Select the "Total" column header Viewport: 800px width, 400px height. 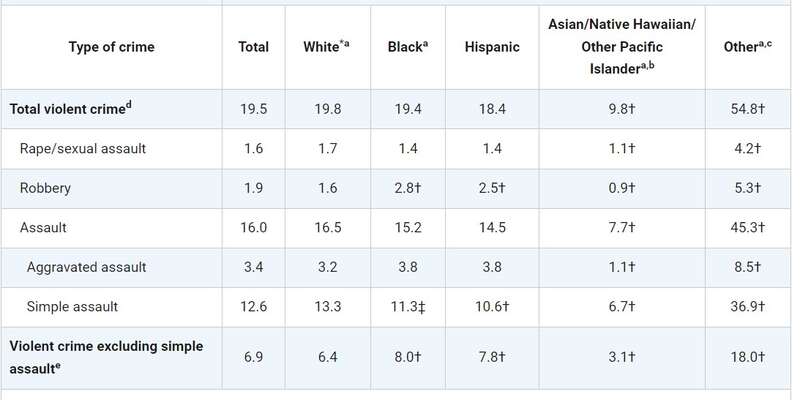click(x=254, y=47)
